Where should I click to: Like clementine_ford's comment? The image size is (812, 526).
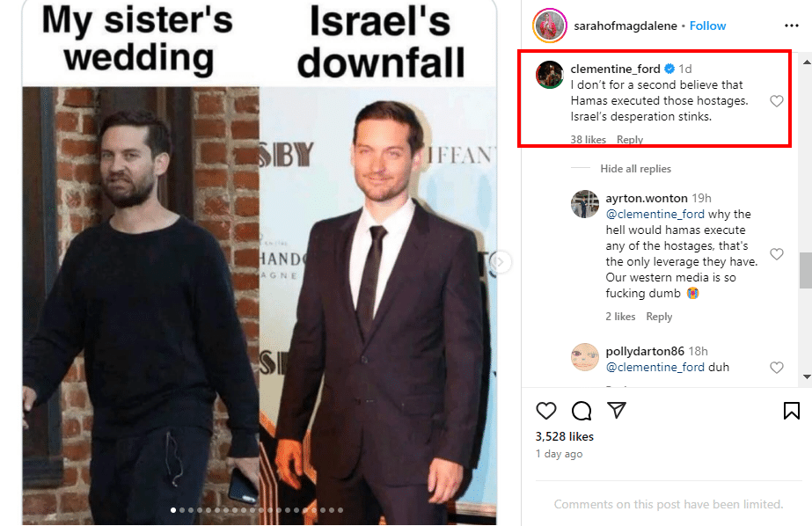(x=776, y=101)
